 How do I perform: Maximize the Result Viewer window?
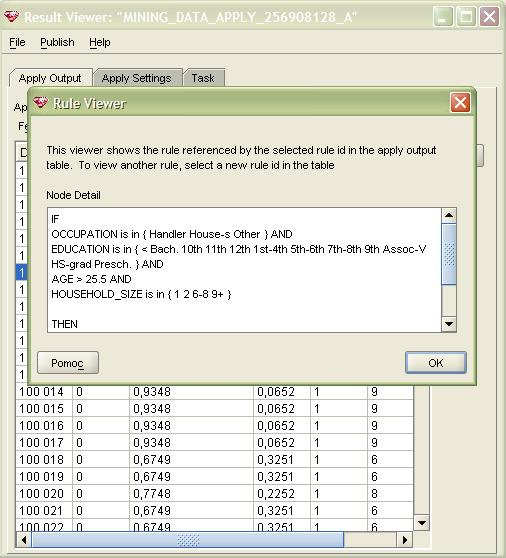[x=466, y=16]
